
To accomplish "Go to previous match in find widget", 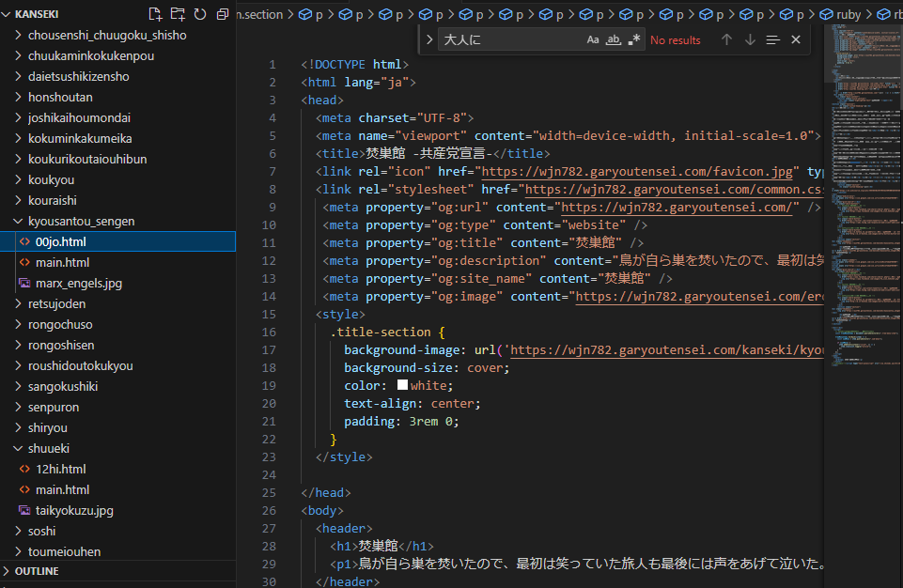I will (726, 39).
